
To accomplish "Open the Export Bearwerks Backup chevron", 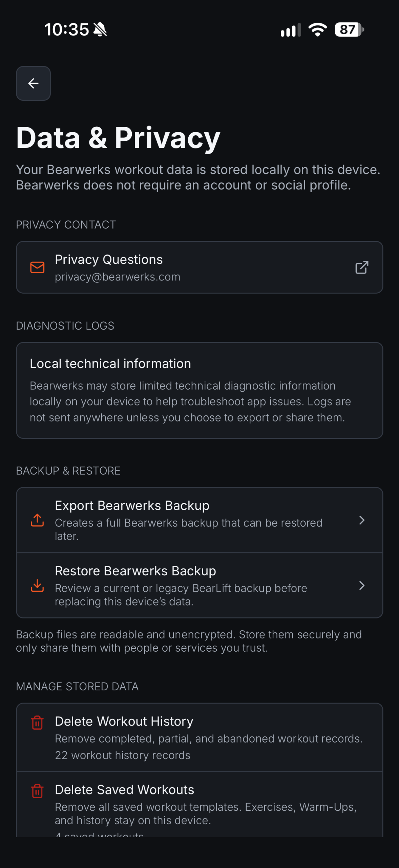I will click(x=362, y=520).
